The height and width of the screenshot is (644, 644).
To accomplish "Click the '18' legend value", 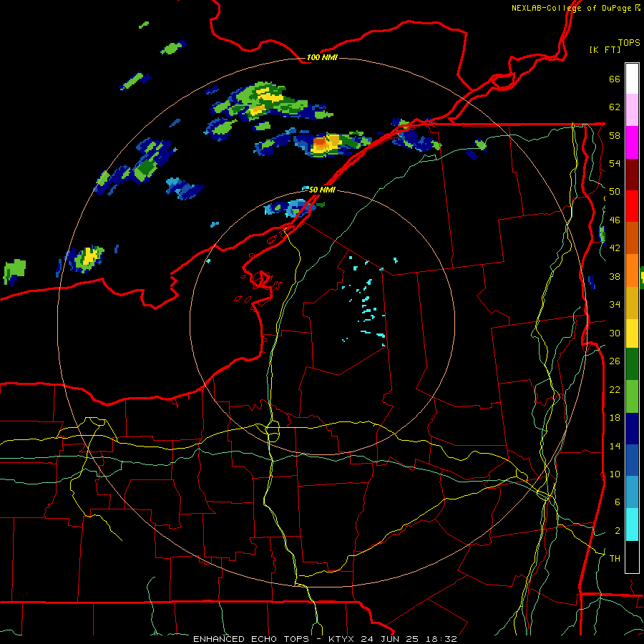I will (x=615, y=418).
